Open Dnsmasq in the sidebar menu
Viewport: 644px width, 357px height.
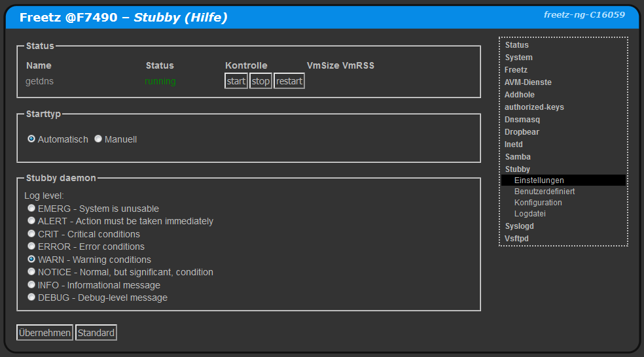click(522, 120)
